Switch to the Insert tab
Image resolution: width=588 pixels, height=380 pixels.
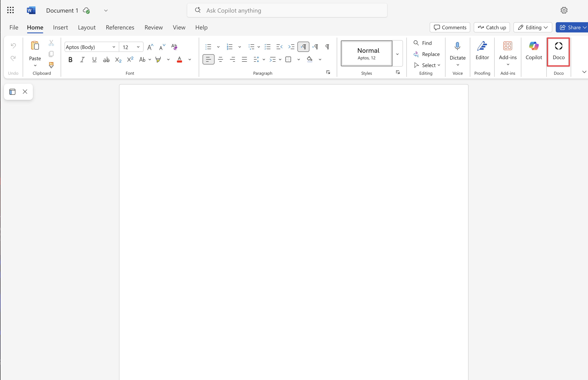[60, 27]
